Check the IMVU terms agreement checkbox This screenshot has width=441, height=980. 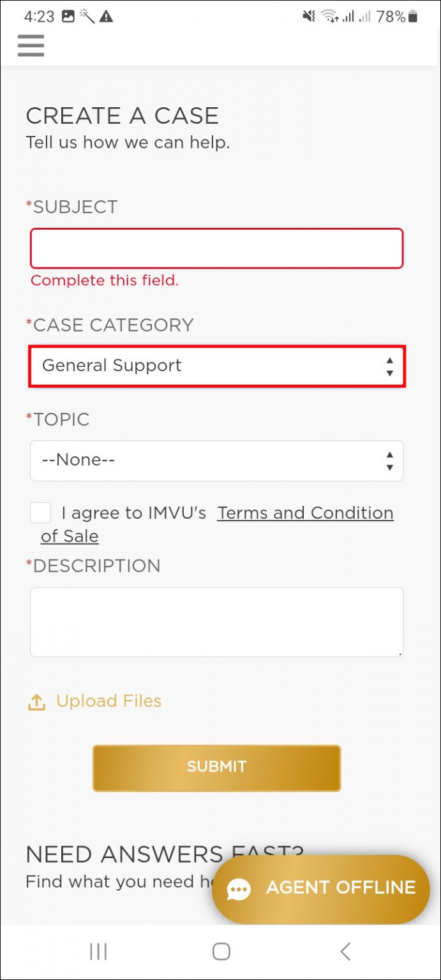pos(41,513)
